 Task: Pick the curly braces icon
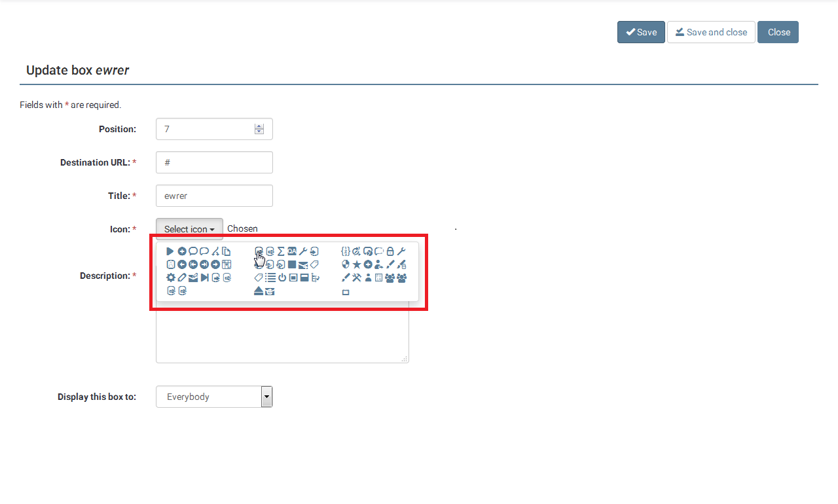coord(346,251)
